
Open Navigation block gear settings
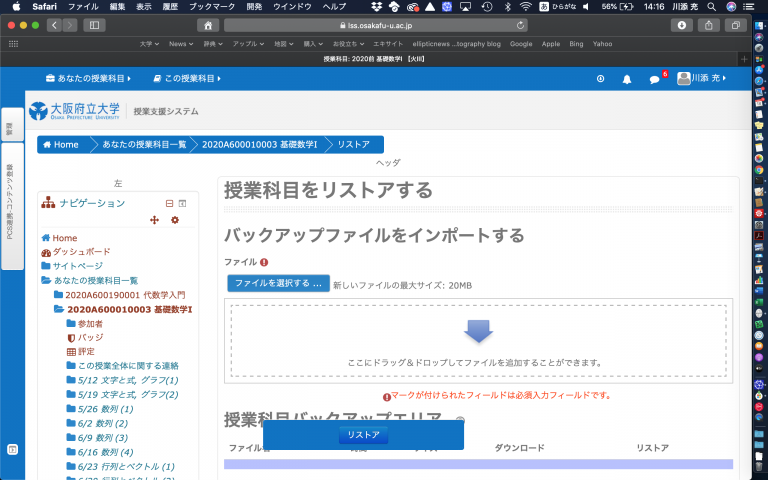point(175,220)
